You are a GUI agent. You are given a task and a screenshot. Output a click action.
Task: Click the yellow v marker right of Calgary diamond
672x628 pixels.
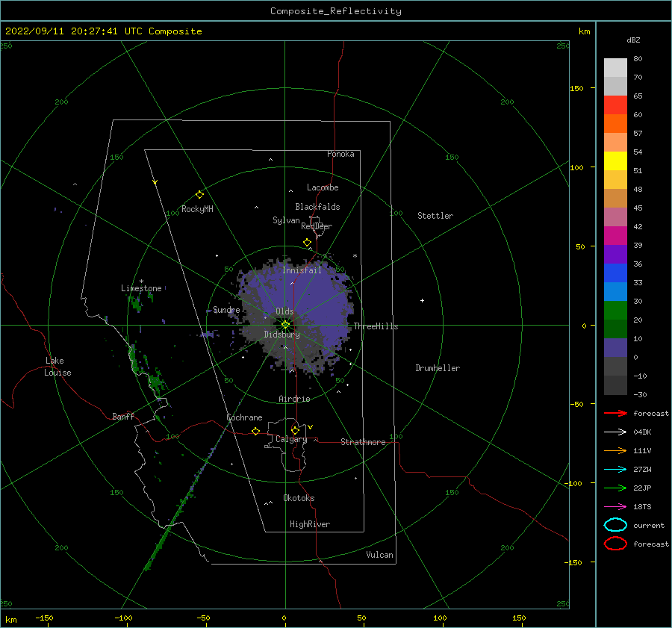pyautogui.click(x=311, y=427)
